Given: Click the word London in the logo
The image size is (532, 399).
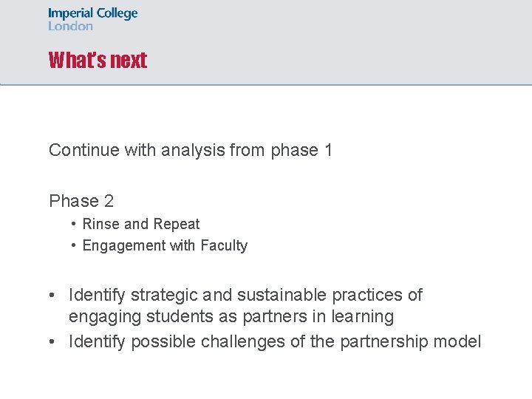Looking at the screenshot, I should click(71, 26).
